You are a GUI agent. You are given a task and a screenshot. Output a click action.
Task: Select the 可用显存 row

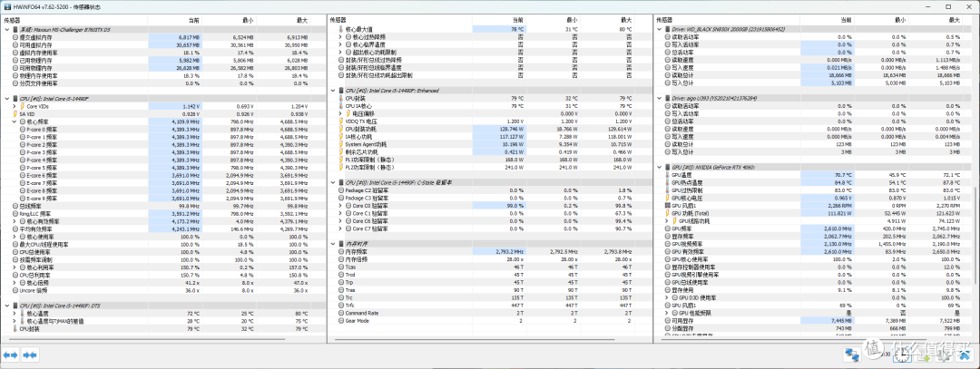point(815,320)
